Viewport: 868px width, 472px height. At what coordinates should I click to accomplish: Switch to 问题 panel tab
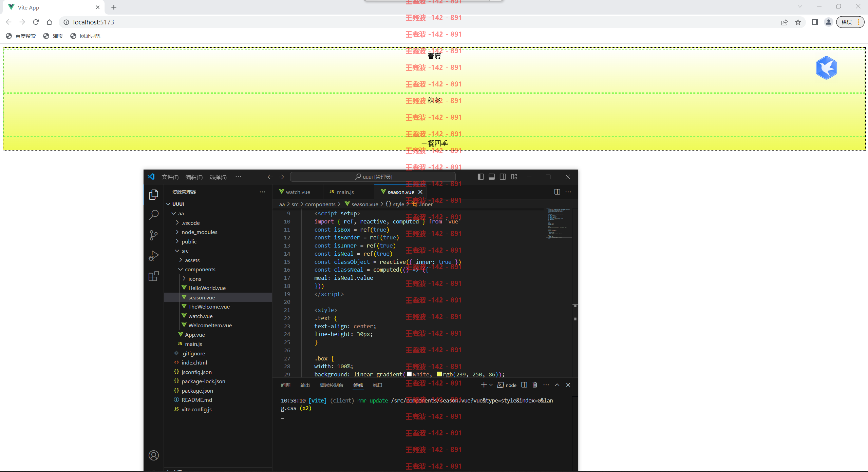click(x=286, y=385)
